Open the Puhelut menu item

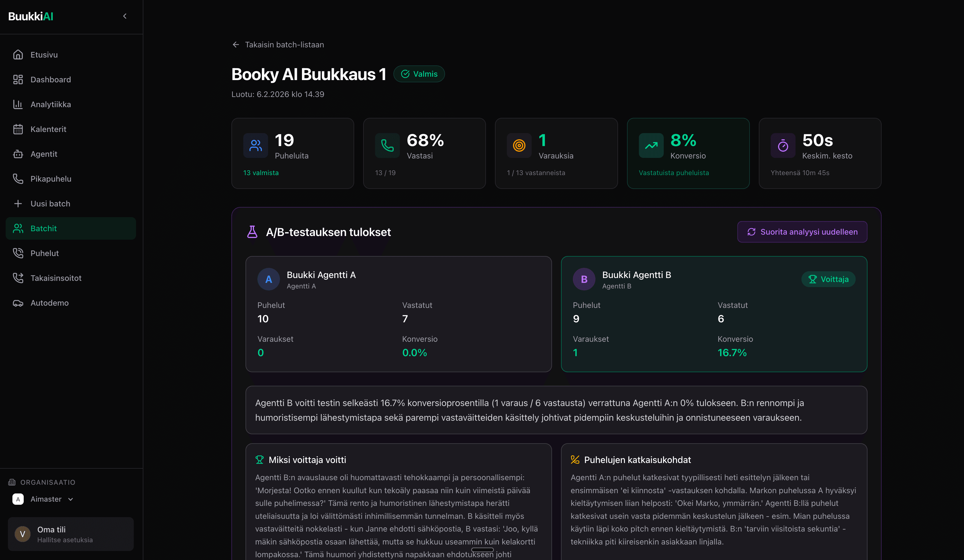tap(44, 253)
